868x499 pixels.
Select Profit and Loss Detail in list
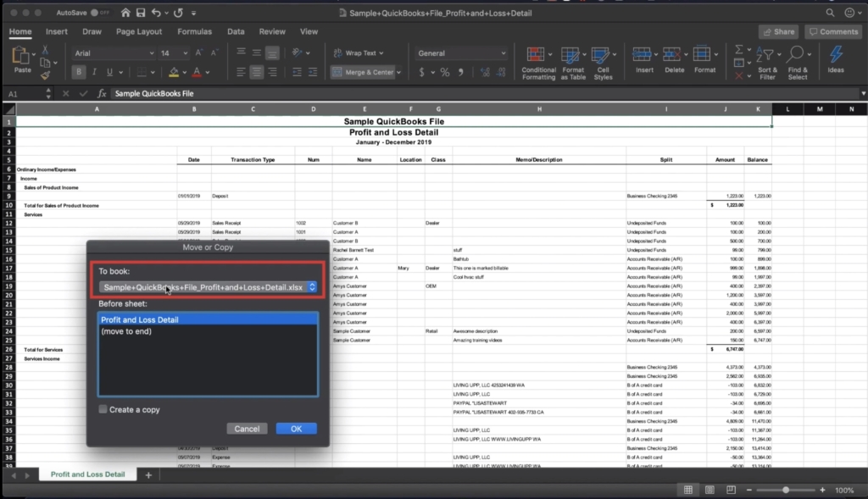coord(208,319)
